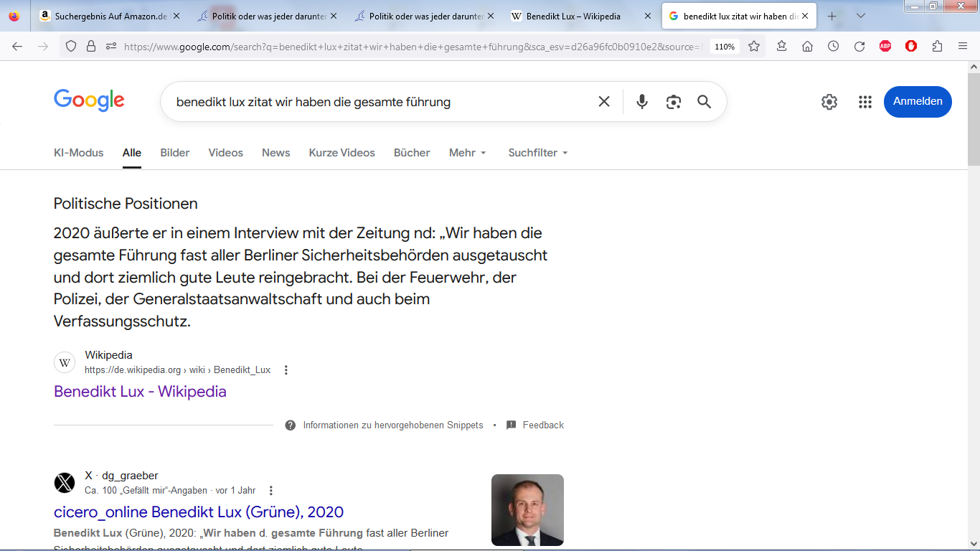
Task: Open more options for Wikipedia result
Action: [x=286, y=370]
